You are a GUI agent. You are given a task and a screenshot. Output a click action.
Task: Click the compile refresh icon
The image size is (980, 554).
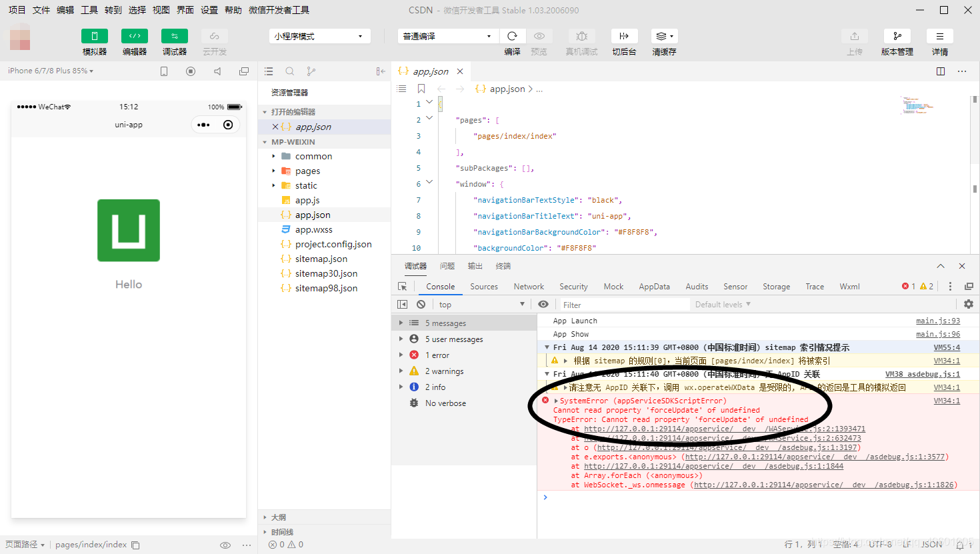click(512, 36)
